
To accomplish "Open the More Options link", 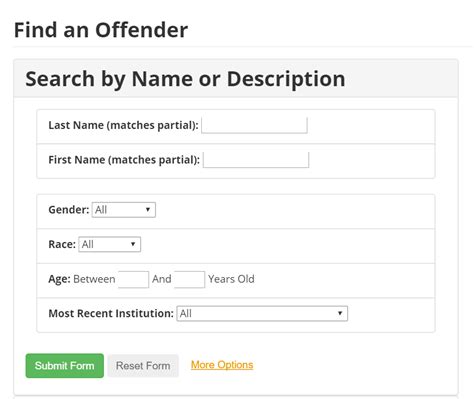I will tap(222, 365).
